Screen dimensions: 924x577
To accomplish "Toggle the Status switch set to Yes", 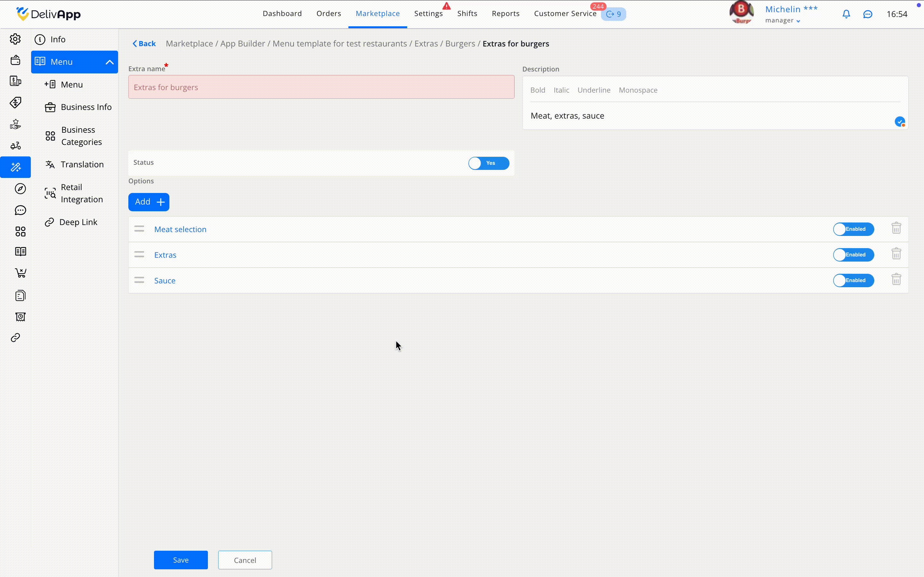I will (x=488, y=163).
